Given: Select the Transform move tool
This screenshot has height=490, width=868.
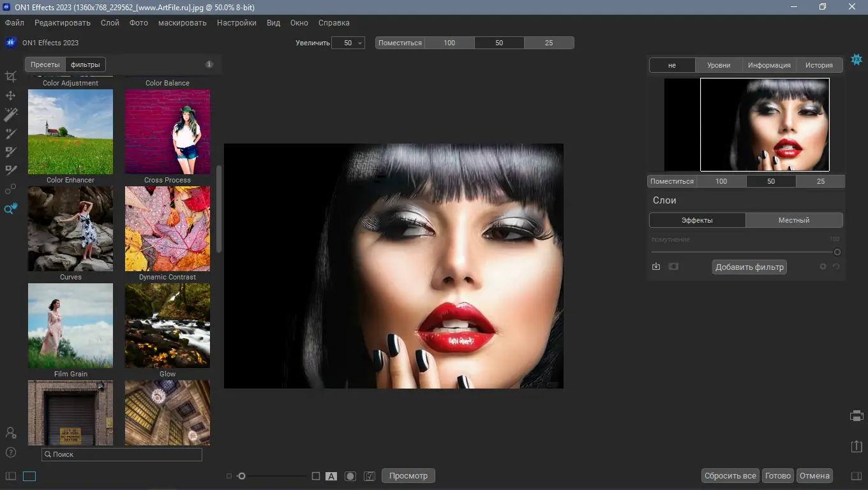Looking at the screenshot, I should click(11, 96).
